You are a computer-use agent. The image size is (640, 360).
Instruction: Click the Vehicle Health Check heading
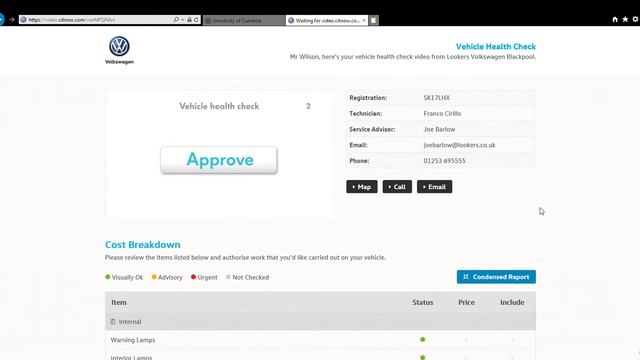(x=496, y=47)
